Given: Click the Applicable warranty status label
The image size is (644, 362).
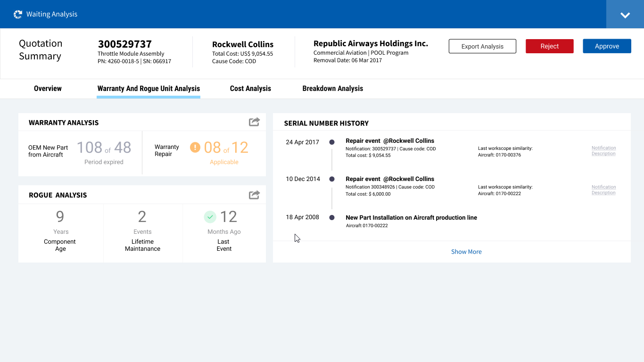Looking at the screenshot, I should [x=224, y=162].
